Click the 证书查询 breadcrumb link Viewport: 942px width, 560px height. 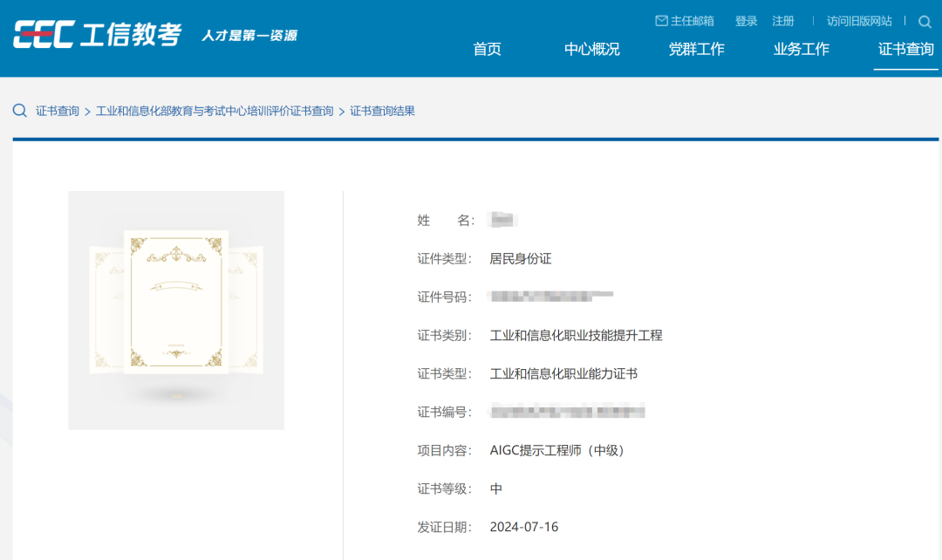[x=58, y=111]
